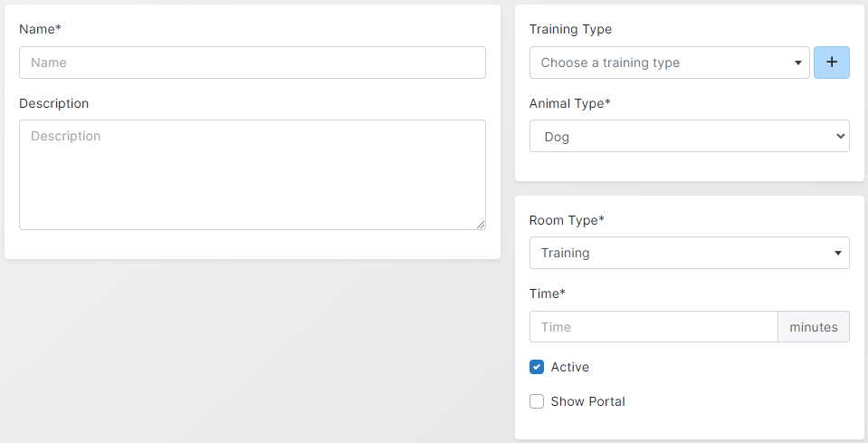The height and width of the screenshot is (443, 868).
Task: Click the Description box resize handle
Action: pos(480,224)
